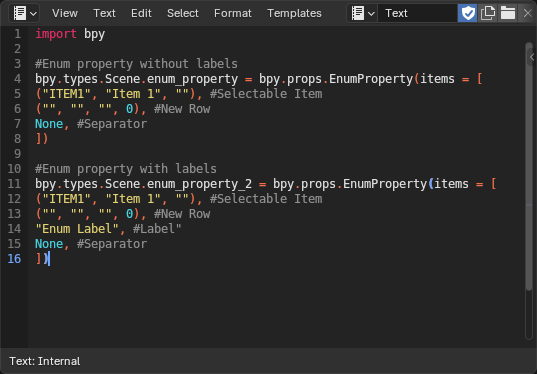Open the Edit menu
The height and width of the screenshot is (374, 537).
pos(141,13)
